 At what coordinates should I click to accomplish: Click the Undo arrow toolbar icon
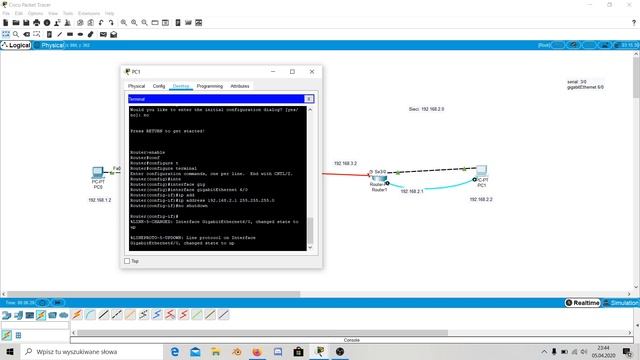[101, 23]
